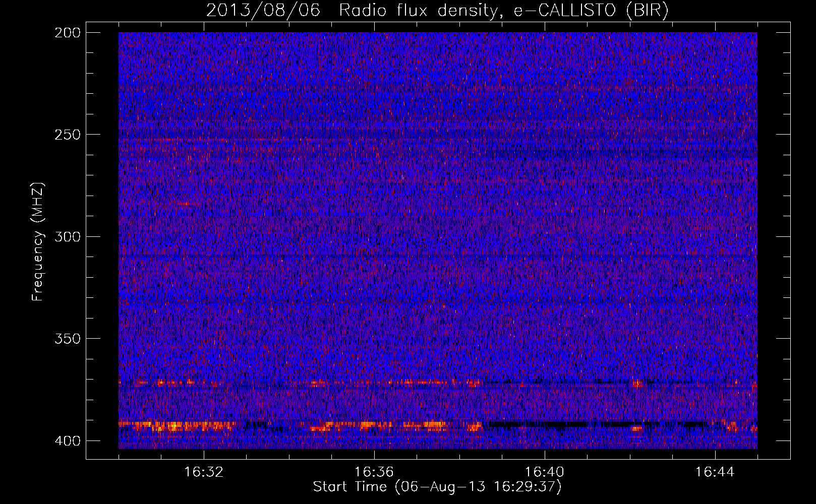Click the 350 frequency tick label
The image size is (816, 504).
[67, 339]
